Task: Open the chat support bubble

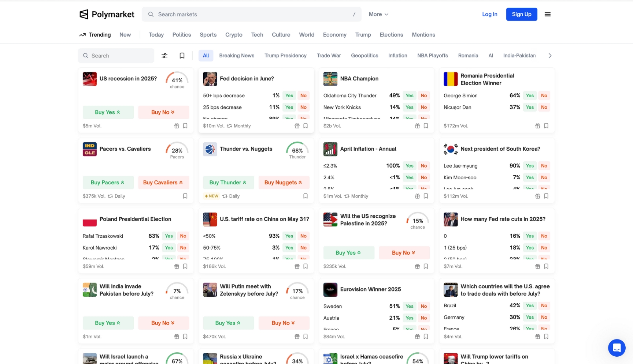Action: coord(617,348)
